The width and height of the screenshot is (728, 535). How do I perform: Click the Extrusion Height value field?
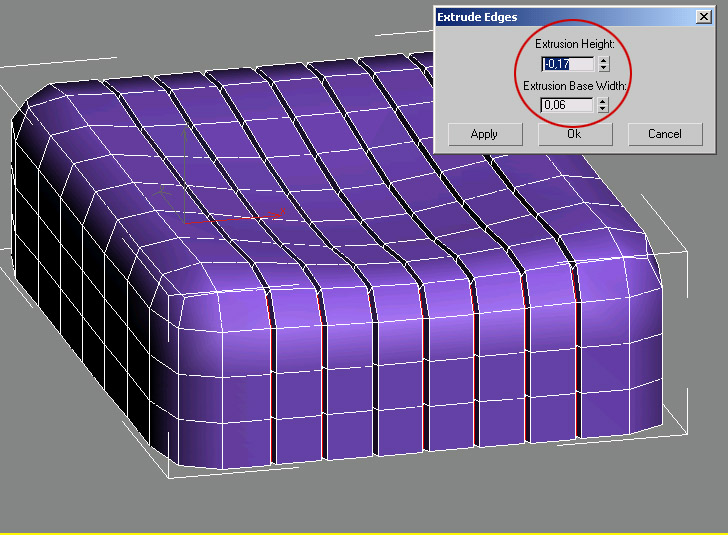tap(568, 64)
